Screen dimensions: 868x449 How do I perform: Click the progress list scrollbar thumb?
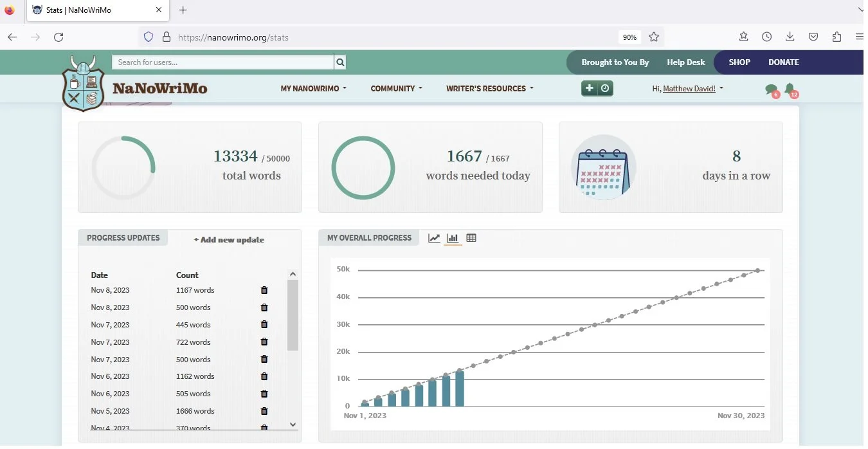pyautogui.click(x=293, y=315)
